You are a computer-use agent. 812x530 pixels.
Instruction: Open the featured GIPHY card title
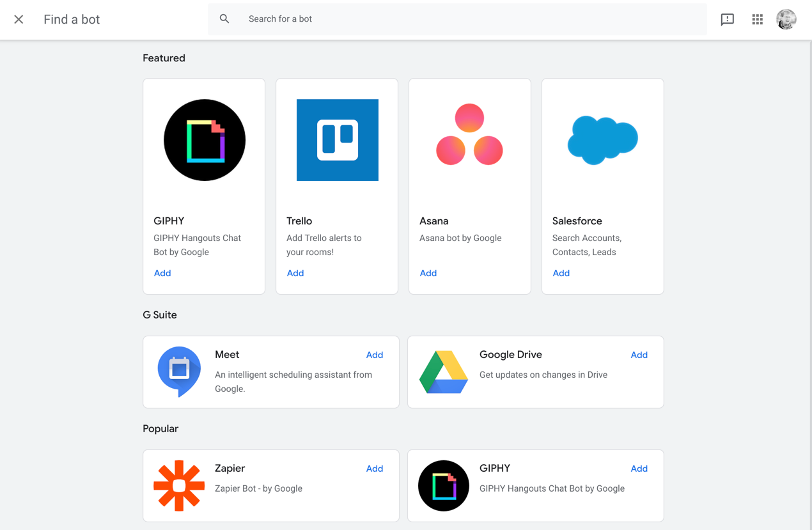tap(169, 221)
